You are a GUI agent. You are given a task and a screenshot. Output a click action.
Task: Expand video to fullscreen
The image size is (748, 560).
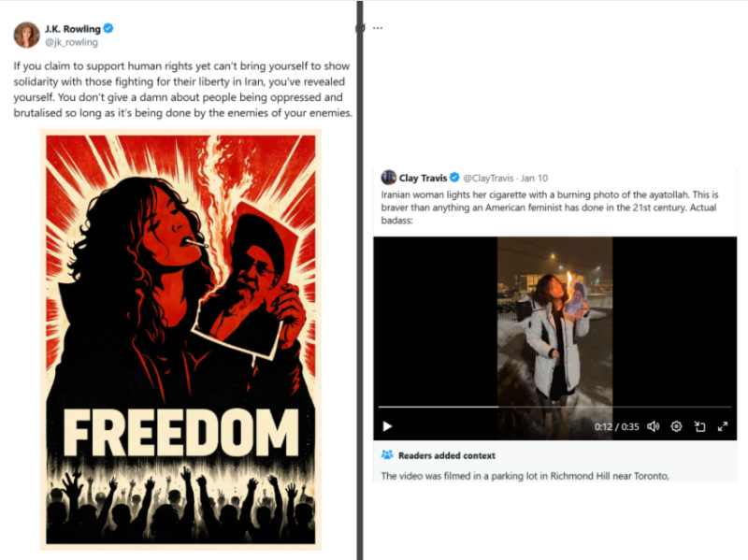tap(723, 426)
